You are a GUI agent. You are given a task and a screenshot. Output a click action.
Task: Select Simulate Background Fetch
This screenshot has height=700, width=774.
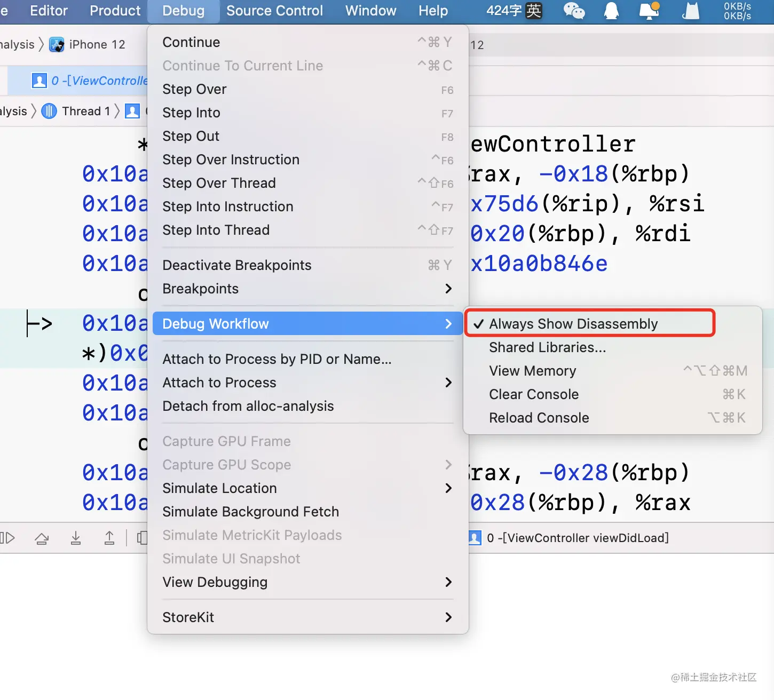click(307, 512)
